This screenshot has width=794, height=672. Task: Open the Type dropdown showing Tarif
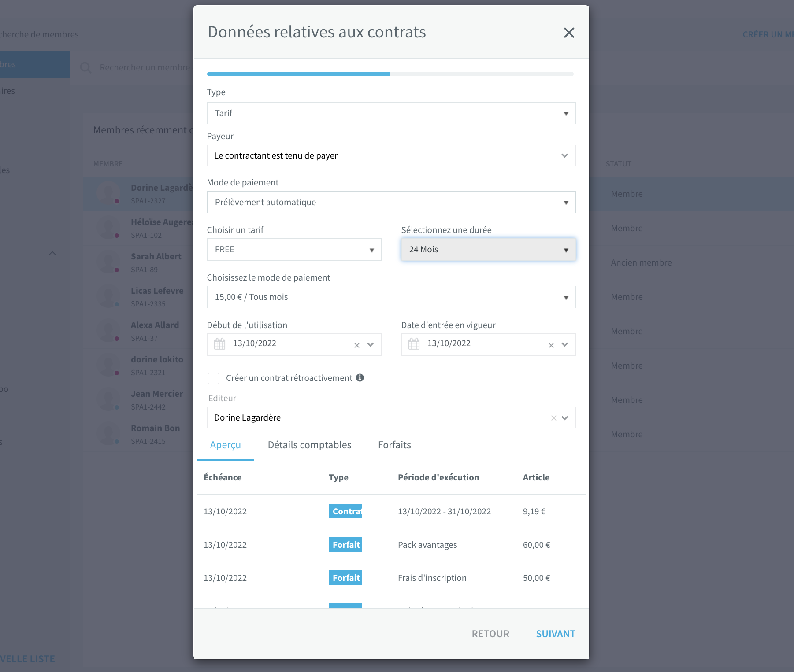(x=391, y=113)
